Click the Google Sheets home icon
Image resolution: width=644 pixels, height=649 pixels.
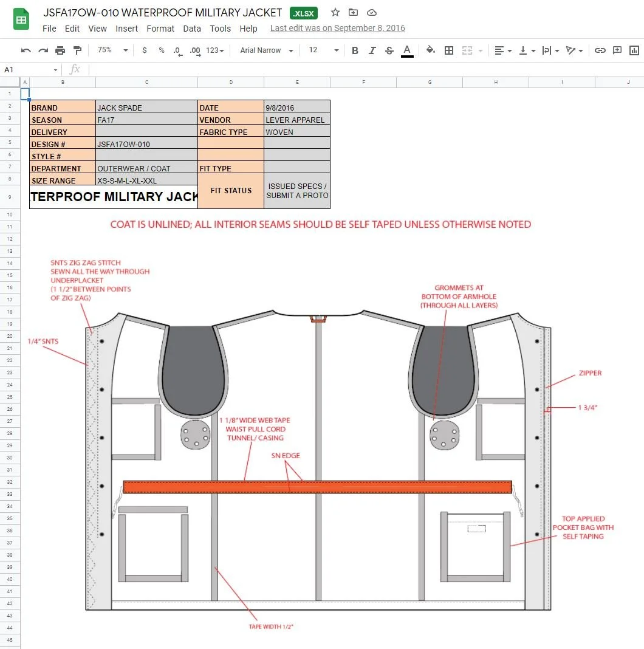(21, 19)
